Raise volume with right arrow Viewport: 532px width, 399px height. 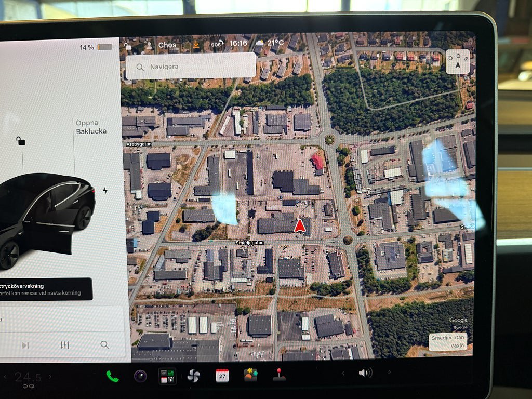click(389, 372)
